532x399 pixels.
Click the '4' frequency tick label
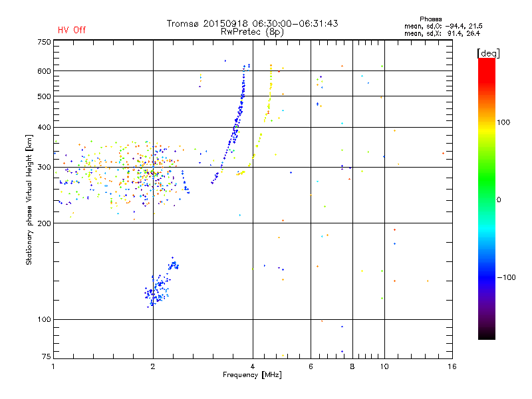(253, 366)
